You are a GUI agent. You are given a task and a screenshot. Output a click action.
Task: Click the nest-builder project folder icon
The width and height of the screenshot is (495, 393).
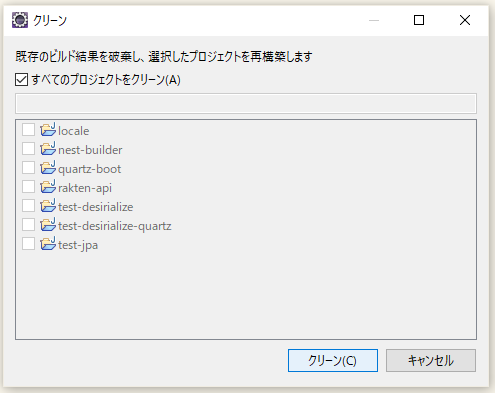pyautogui.click(x=48, y=149)
